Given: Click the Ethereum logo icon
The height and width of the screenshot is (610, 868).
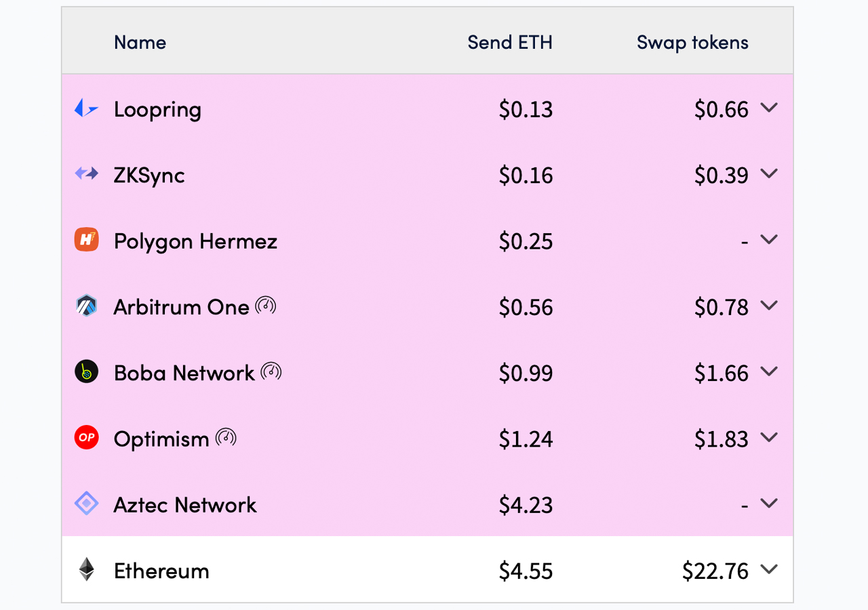Looking at the screenshot, I should point(86,569).
